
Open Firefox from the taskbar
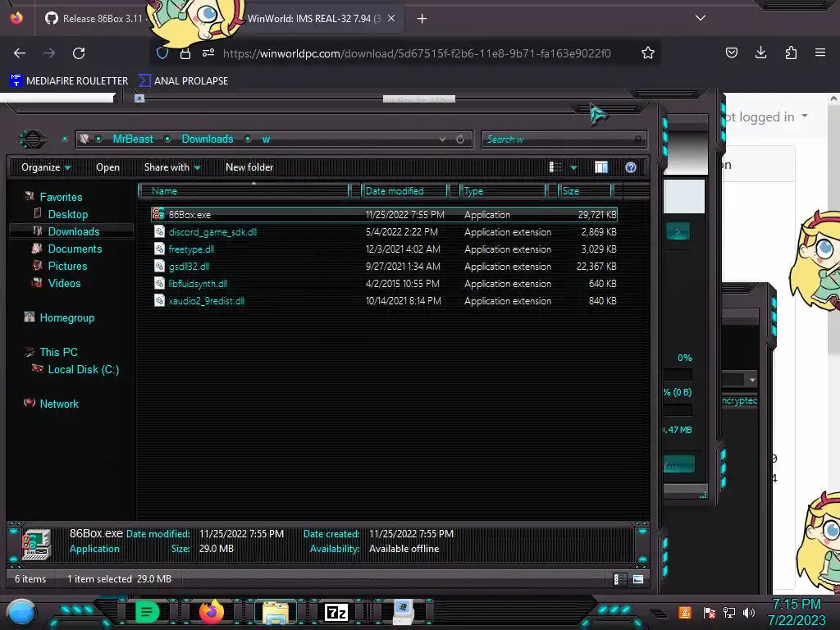pos(212,612)
